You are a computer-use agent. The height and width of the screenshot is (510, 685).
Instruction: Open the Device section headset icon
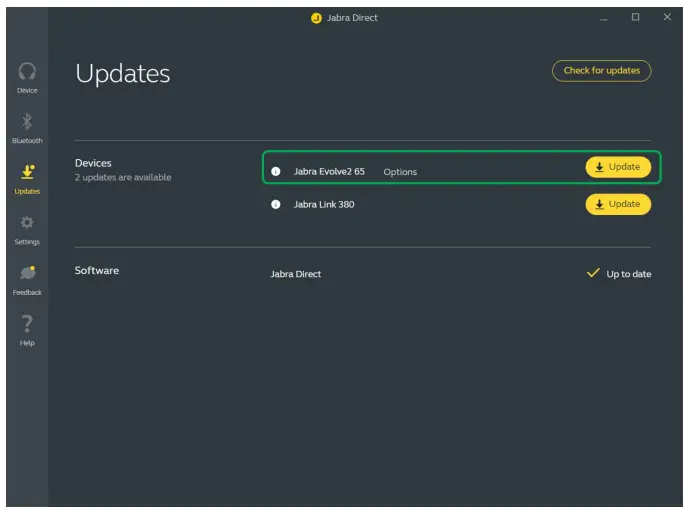tap(27, 71)
